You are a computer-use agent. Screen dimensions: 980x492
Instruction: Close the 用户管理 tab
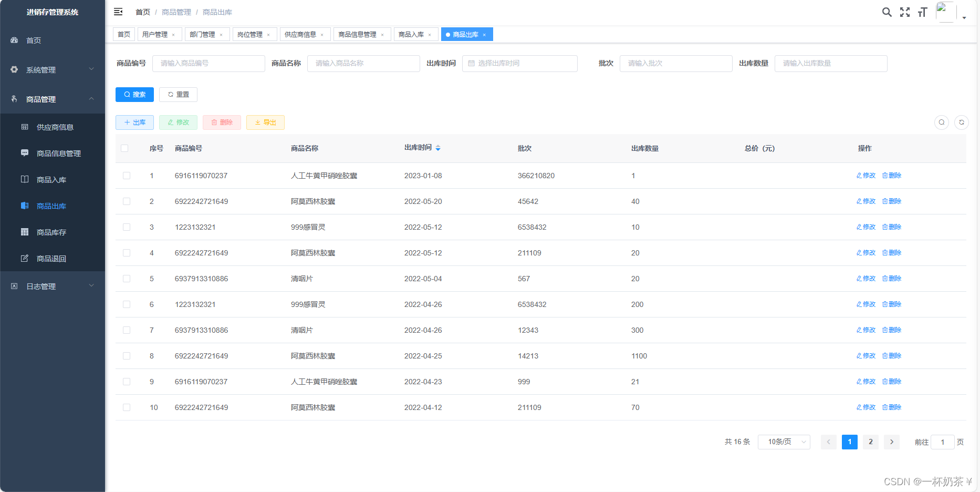pos(173,35)
